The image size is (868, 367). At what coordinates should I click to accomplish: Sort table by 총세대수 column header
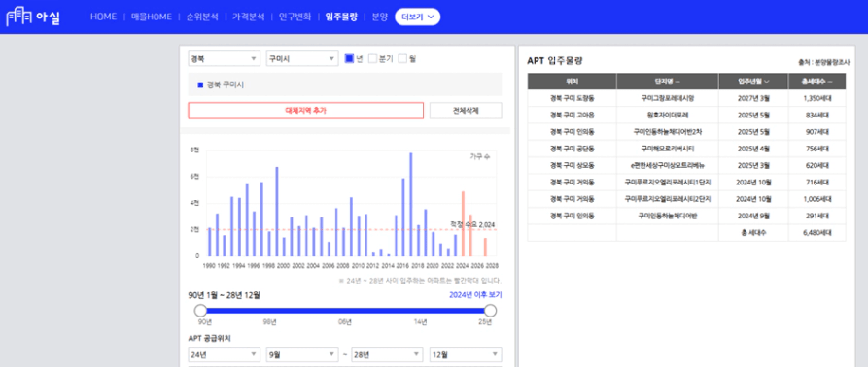[817, 82]
